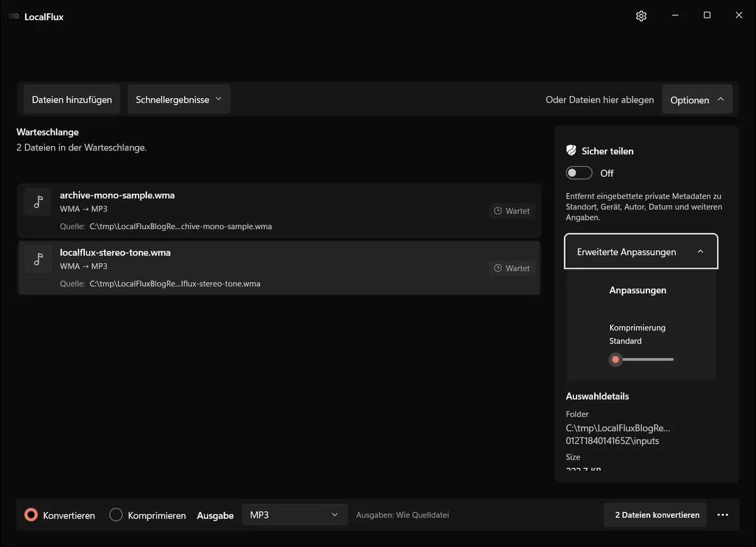The height and width of the screenshot is (547, 756).
Task: Click the Auswahldetails heading
Action: pos(597,397)
